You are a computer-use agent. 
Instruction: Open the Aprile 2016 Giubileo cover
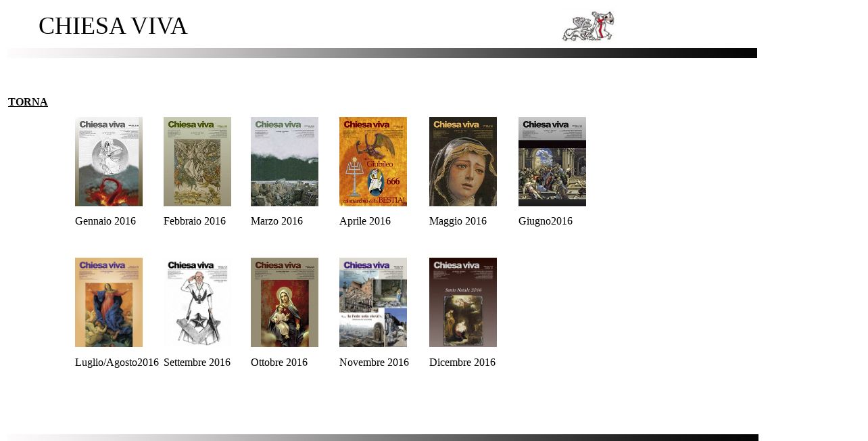(373, 162)
